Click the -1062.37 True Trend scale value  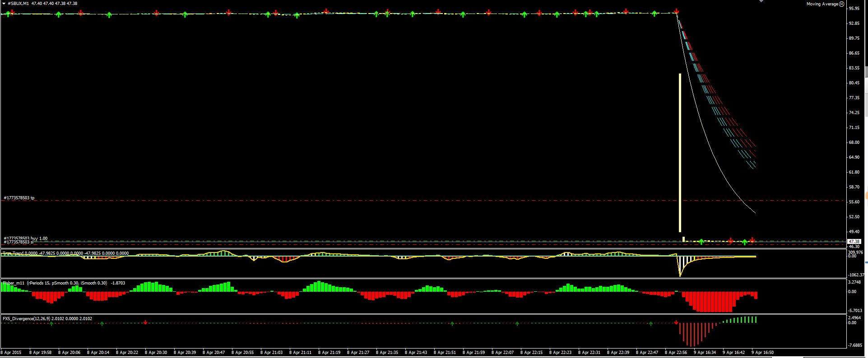tap(856, 275)
